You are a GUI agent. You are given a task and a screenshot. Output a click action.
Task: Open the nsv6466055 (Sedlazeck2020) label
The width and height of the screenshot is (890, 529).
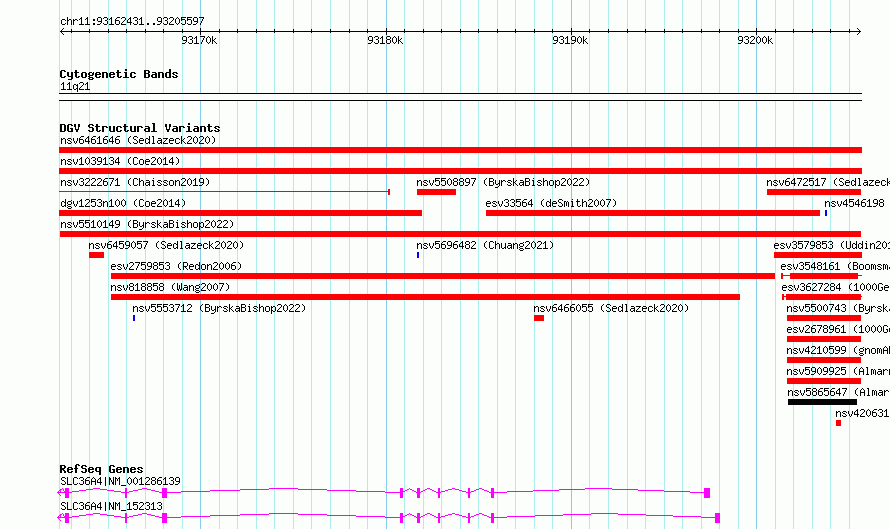click(611, 308)
